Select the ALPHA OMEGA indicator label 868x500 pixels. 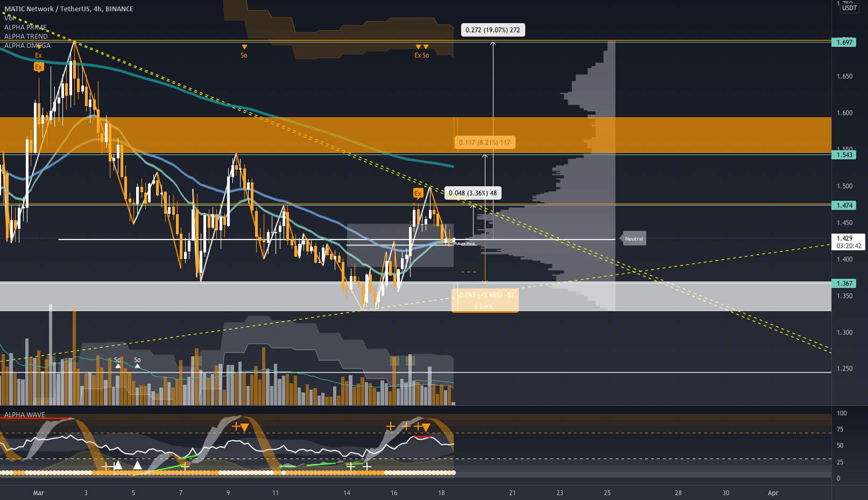[x=27, y=45]
